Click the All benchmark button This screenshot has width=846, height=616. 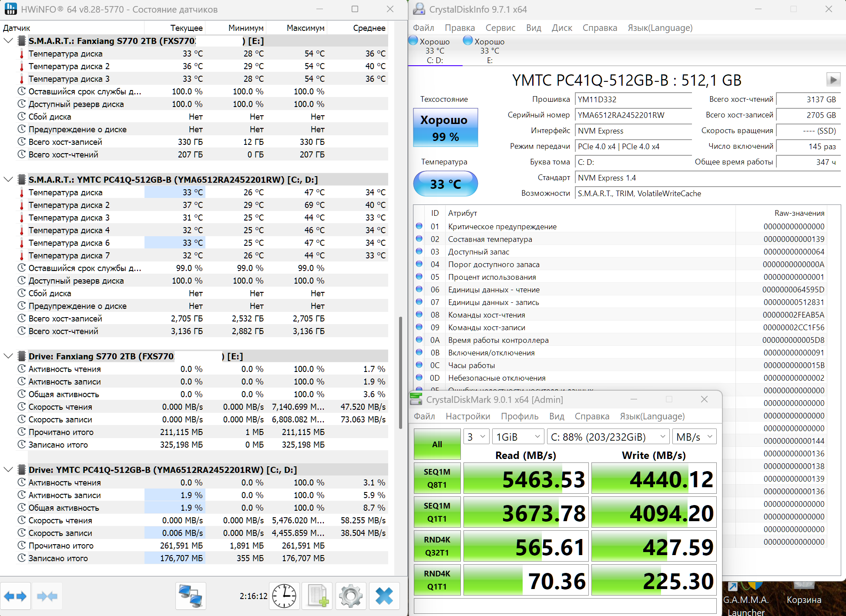click(x=437, y=444)
